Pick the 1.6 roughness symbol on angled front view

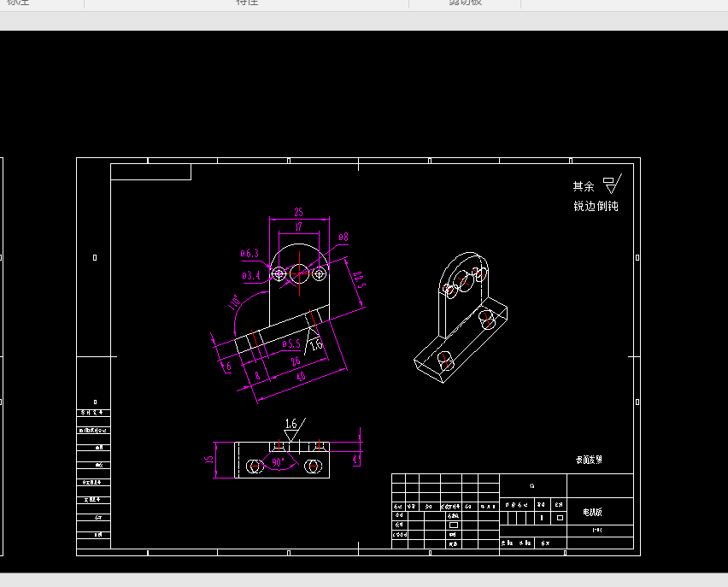pos(314,343)
